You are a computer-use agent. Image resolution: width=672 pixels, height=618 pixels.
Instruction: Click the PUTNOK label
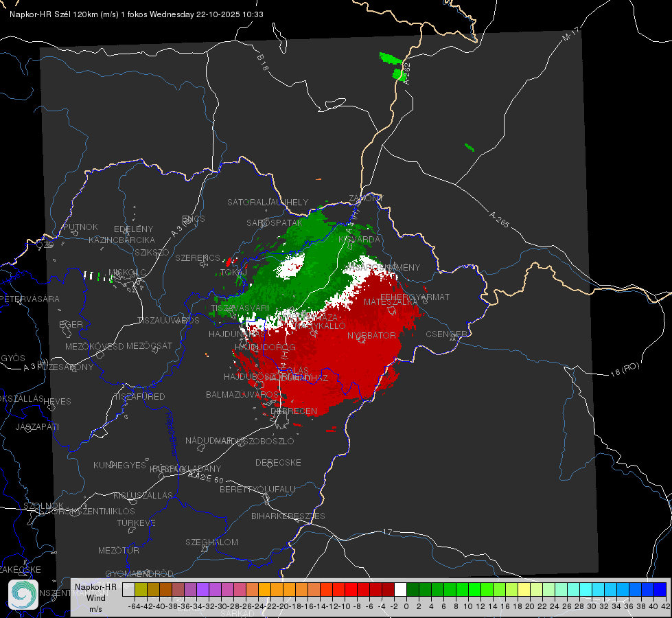click(80, 227)
